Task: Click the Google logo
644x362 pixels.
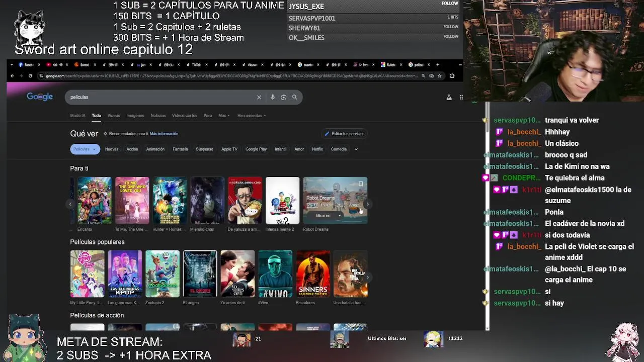Action: [x=40, y=97]
